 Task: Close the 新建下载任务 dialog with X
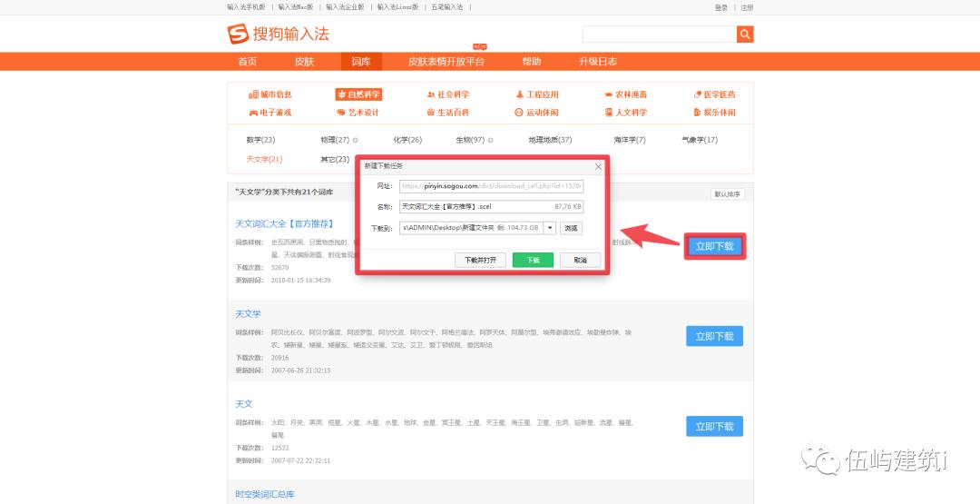click(598, 166)
